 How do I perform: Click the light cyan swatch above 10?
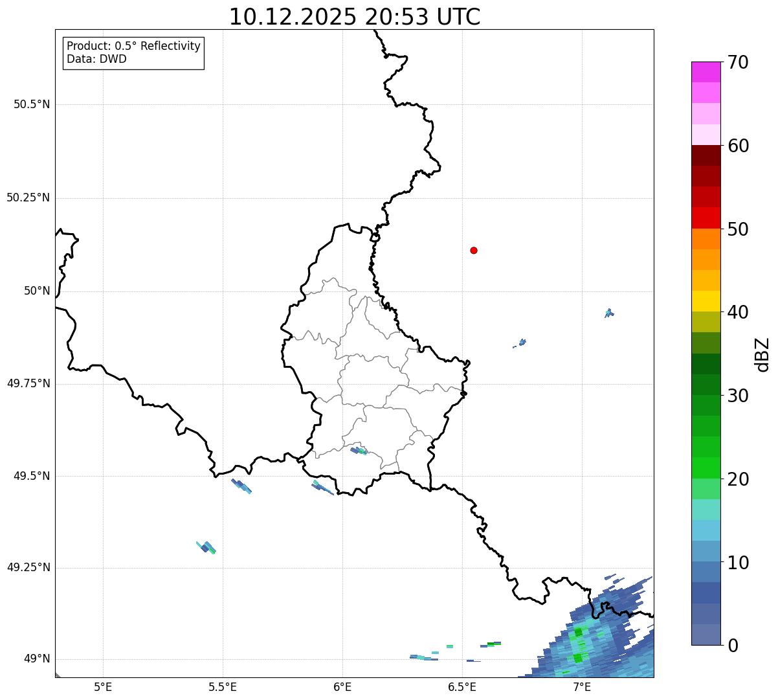click(706, 530)
